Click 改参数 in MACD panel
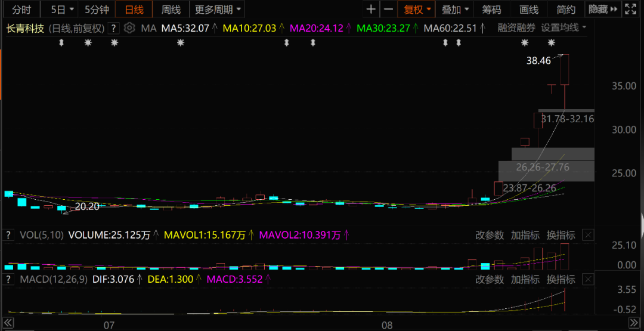This screenshot has width=644, height=331. (x=490, y=280)
